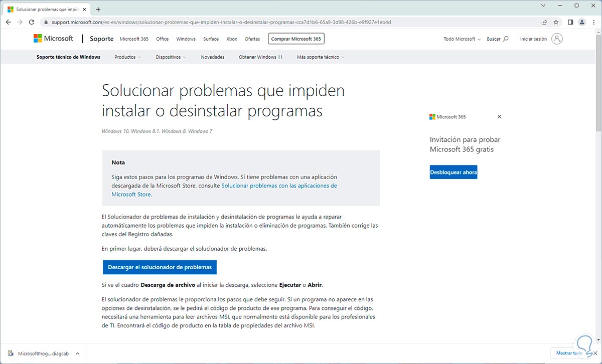Click the Iniciar sesión account icon
The height and width of the screenshot is (364, 602).
557,39
